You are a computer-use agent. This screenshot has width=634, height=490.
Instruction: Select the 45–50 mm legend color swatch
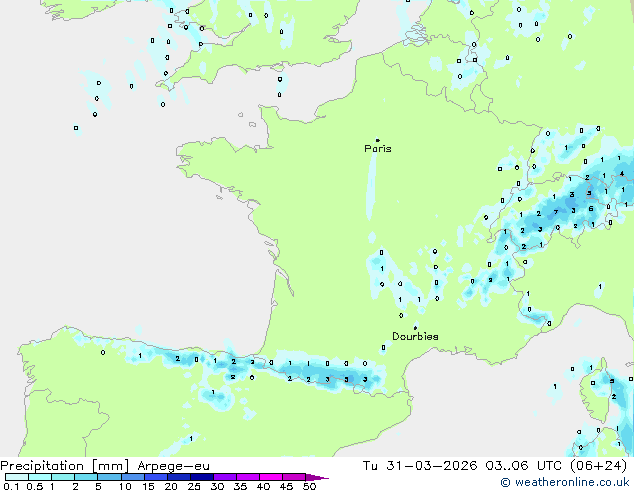click(294, 477)
